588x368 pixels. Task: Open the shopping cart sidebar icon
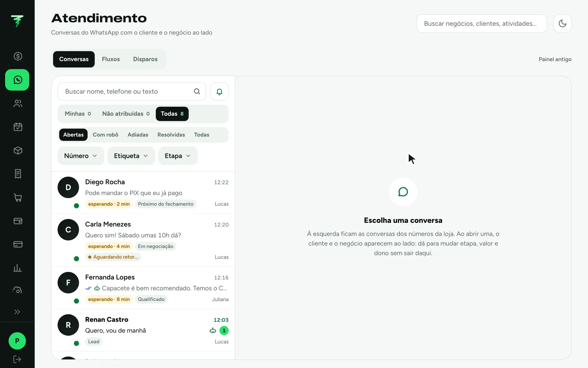tap(18, 197)
